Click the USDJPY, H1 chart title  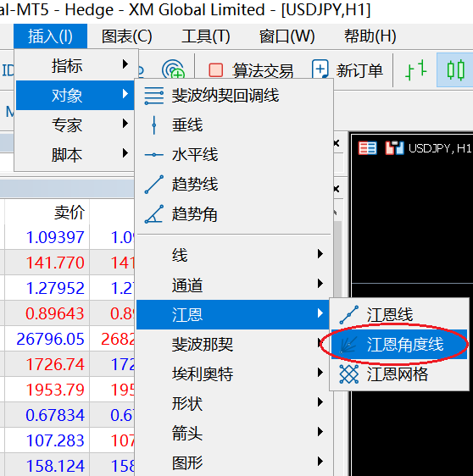(x=440, y=148)
